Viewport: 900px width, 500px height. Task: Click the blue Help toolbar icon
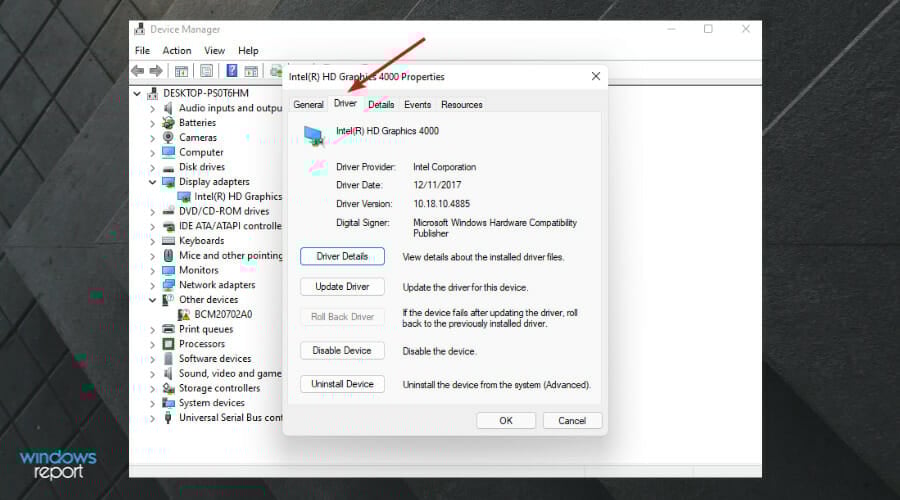232,71
